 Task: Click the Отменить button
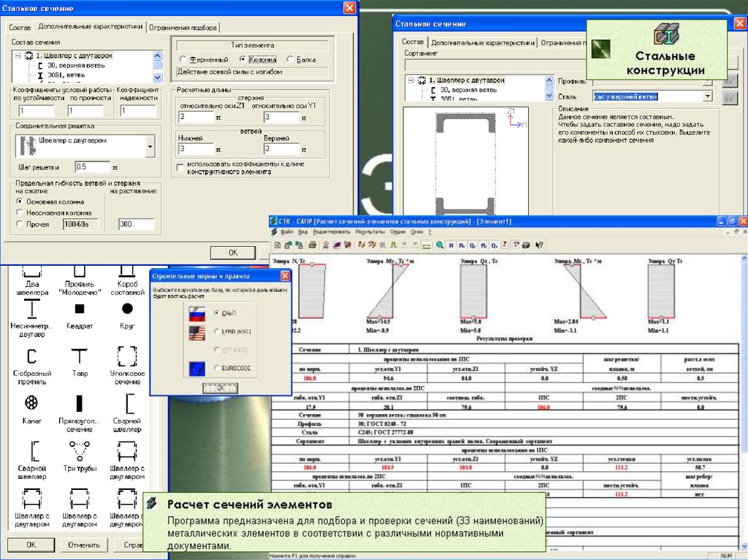[x=84, y=545]
